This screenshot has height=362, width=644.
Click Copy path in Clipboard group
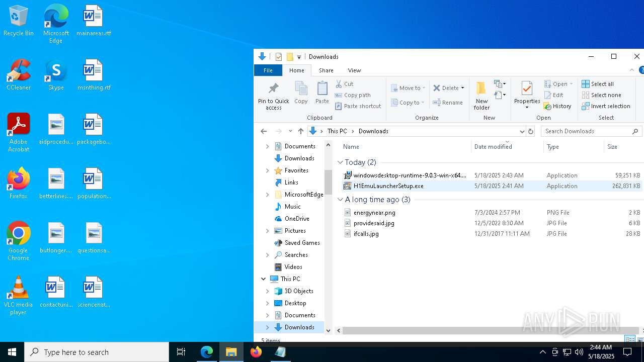[353, 95]
